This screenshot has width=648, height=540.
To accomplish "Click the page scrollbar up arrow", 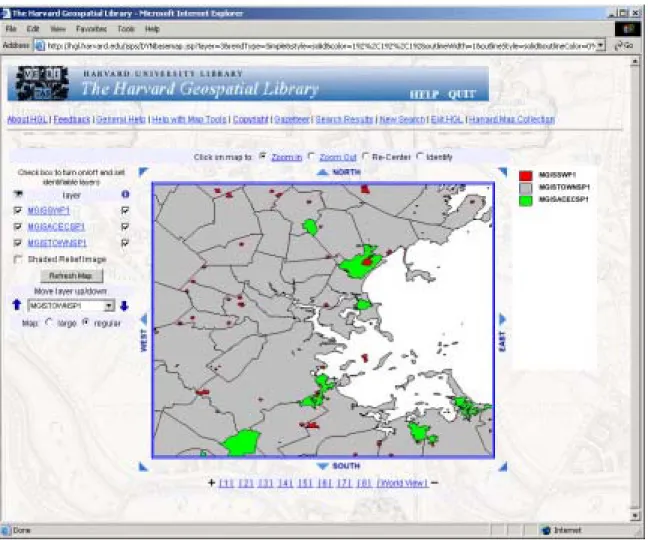I will pos(636,62).
